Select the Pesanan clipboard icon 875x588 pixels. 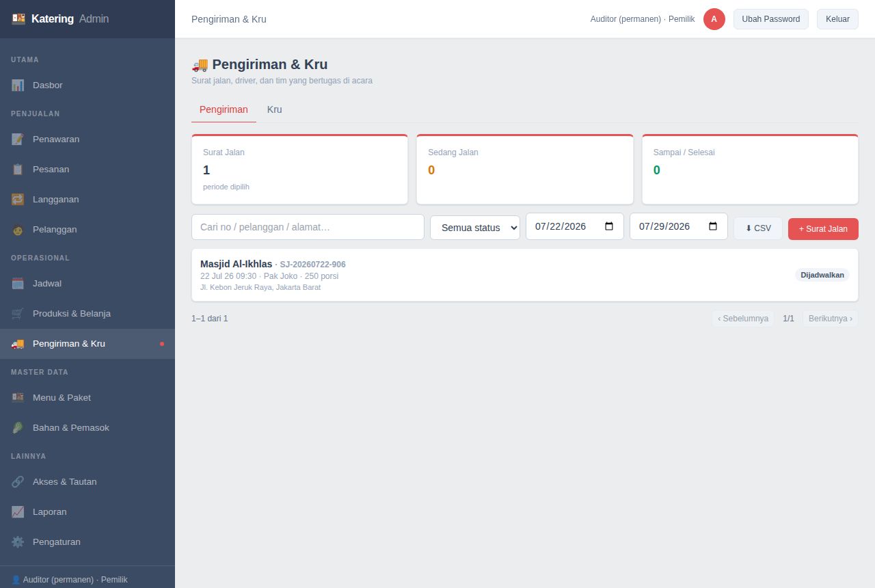point(18,170)
